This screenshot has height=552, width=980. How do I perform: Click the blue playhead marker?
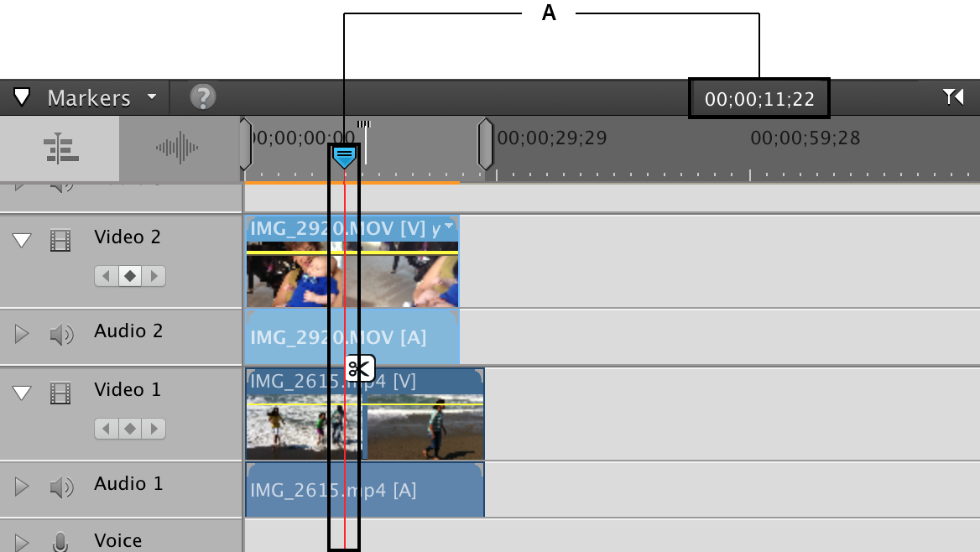coord(344,156)
